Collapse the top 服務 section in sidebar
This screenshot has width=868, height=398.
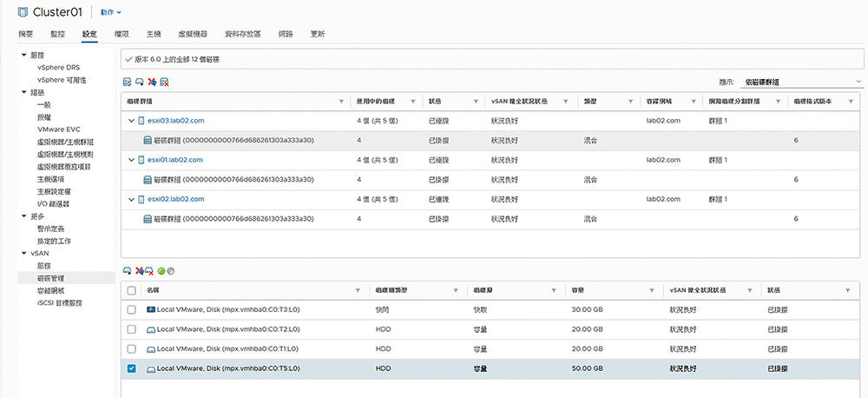pyautogui.click(x=23, y=55)
